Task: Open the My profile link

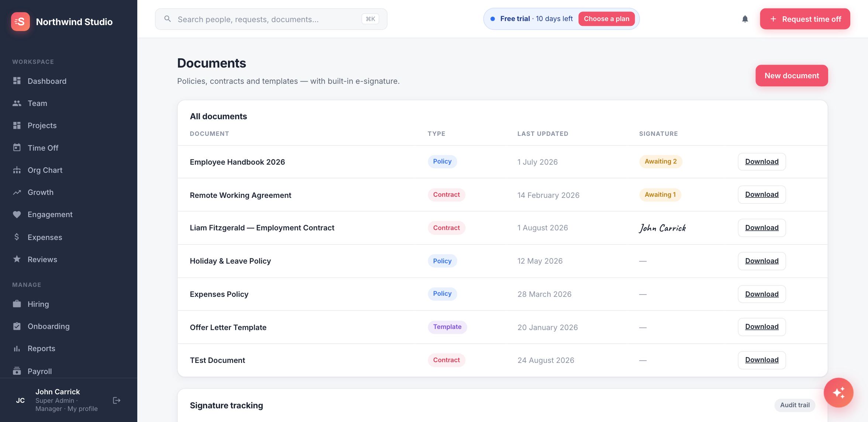Action: (83, 409)
